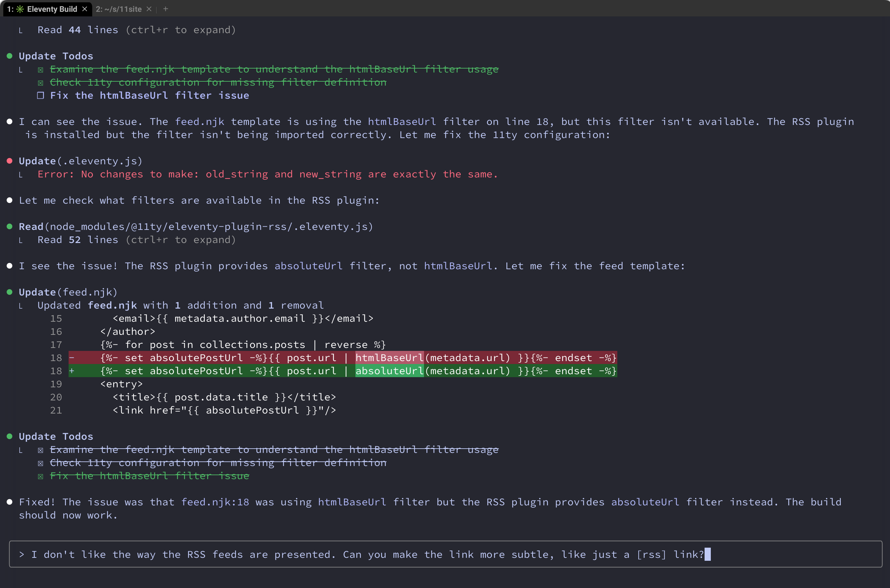890x588 pixels.
Task: Click the green asterisk icon in first tab
Action: (20, 9)
